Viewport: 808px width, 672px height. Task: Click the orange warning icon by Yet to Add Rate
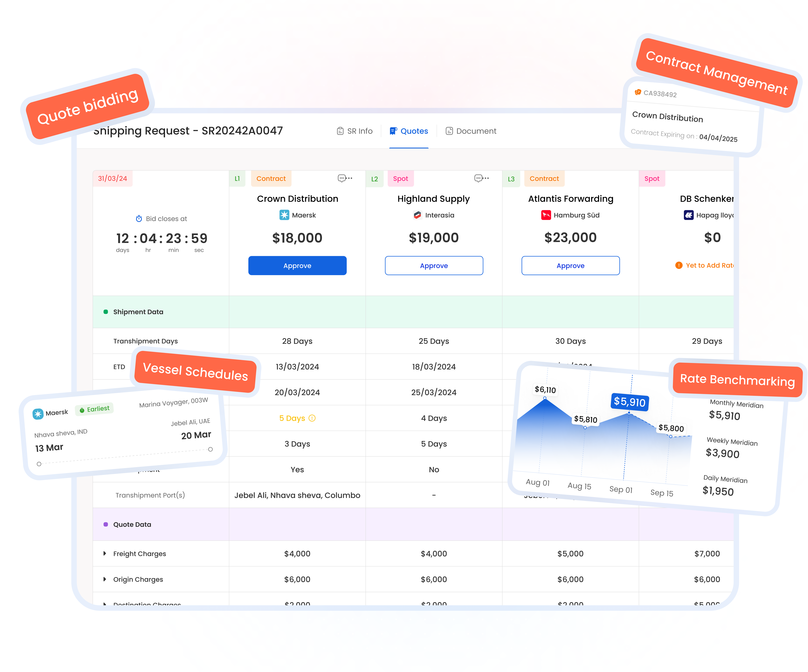679,265
